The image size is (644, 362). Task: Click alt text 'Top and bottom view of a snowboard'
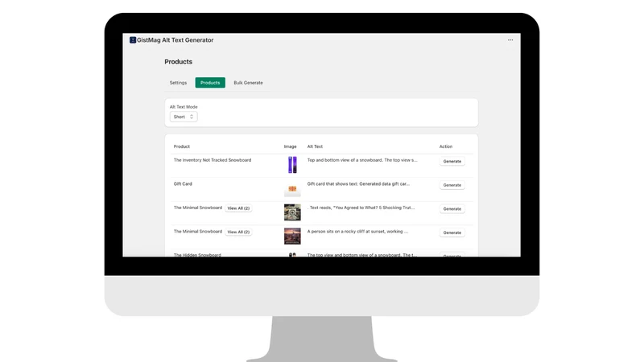point(362,160)
